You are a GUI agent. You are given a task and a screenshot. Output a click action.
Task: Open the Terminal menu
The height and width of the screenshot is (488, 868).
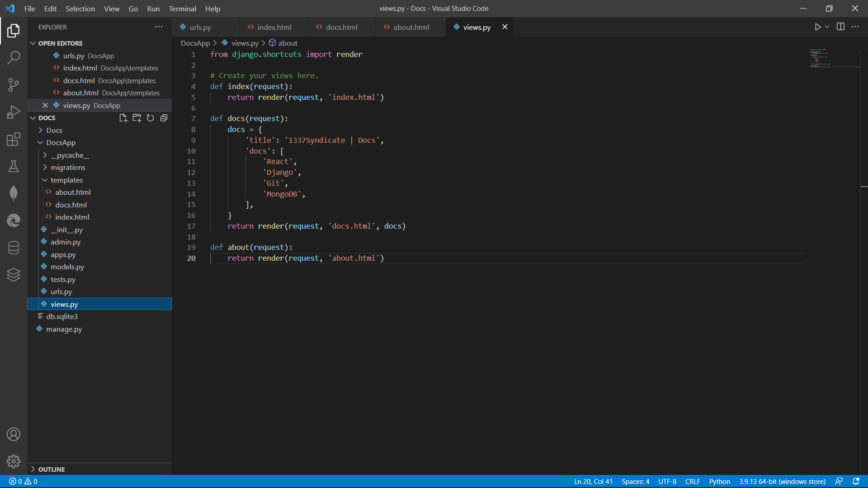click(182, 9)
